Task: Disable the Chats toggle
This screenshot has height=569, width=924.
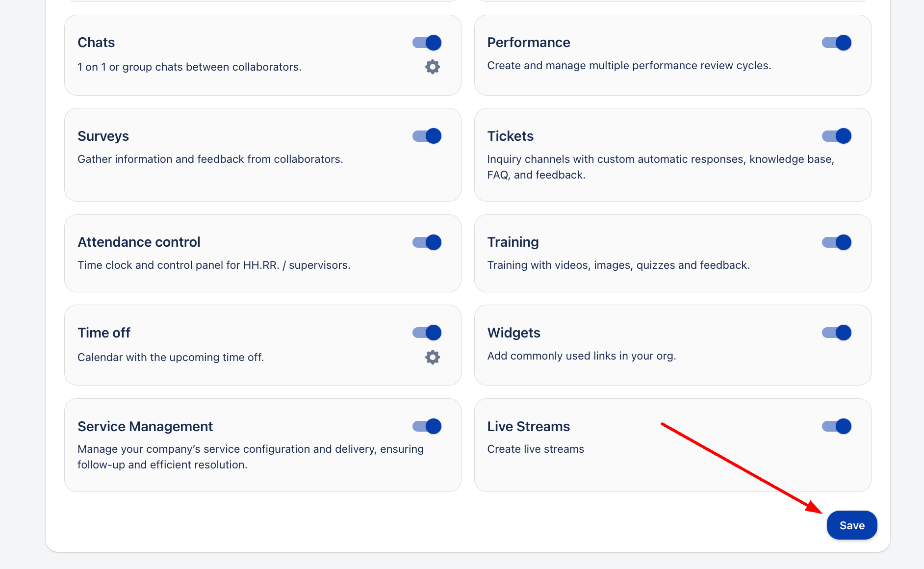Action: pyautogui.click(x=427, y=43)
